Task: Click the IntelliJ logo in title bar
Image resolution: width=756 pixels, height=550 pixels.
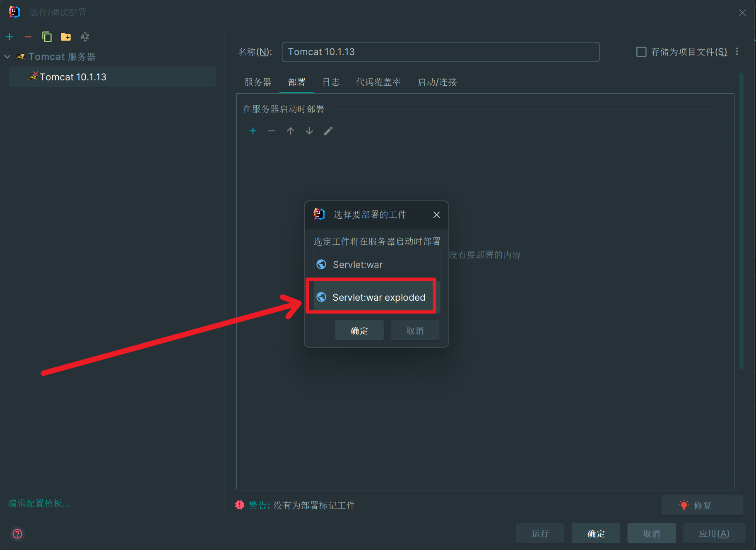Action: tap(14, 12)
